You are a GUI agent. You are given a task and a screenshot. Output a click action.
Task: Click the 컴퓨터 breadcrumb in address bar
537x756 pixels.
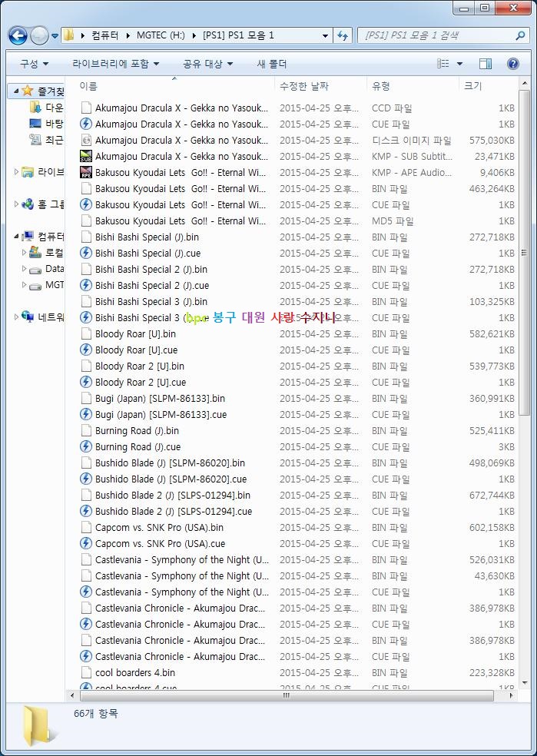[105, 35]
